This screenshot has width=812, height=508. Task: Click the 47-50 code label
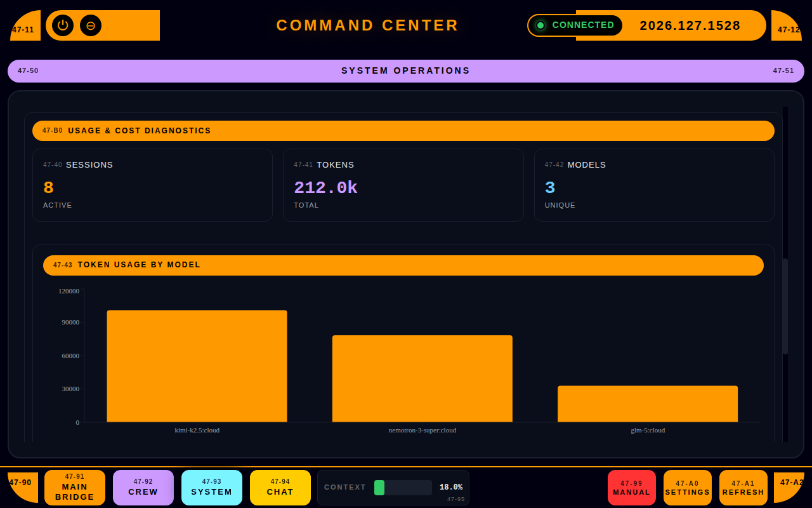[x=28, y=71]
